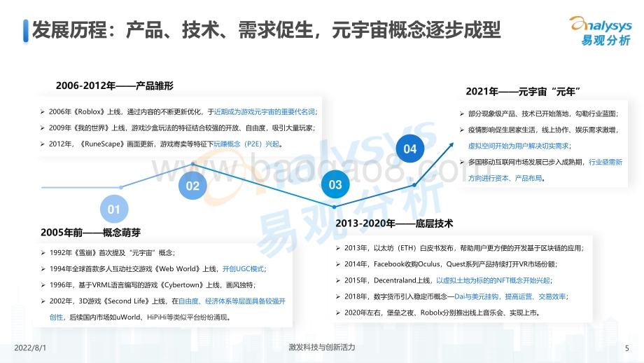Click the 2020年左右堡垒之夜 bullet line
Image resolution: width=644 pixels, height=363 pixels.
click(437, 313)
